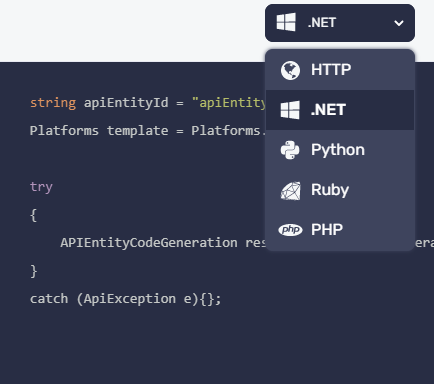Click the 'try' keyword
The width and height of the screenshot is (434, 384).
click(x=41, y=187)
